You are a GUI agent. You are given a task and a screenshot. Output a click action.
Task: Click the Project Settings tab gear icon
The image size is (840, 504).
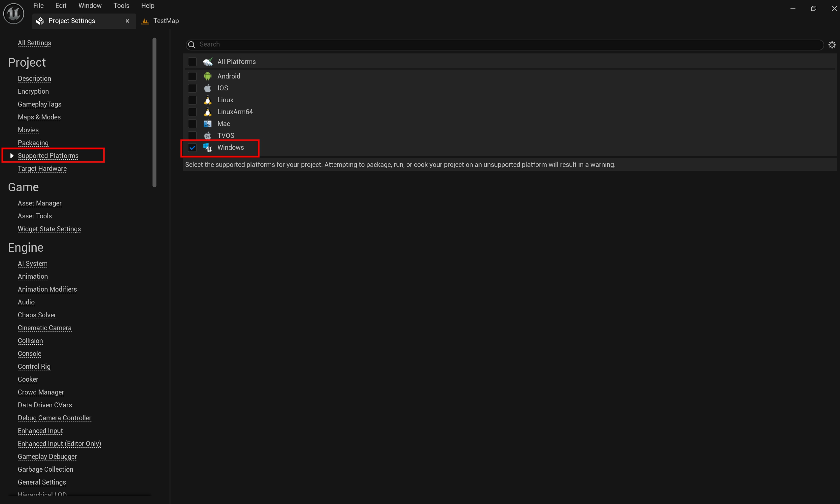pos(40,21)
